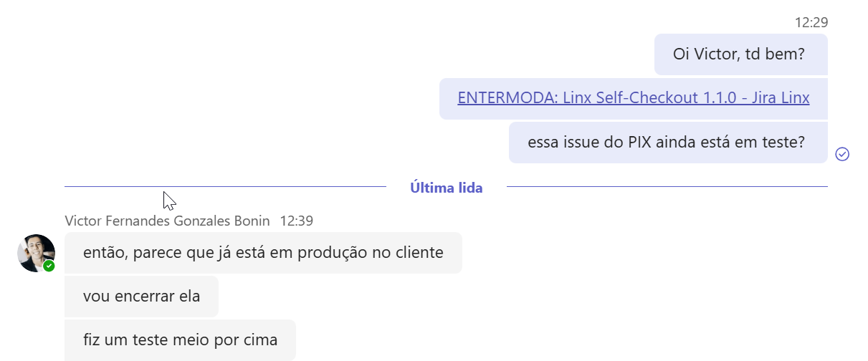Click the 12:39 message timestamp
Image resolution: width=868 pixels, height=361 pixels.
pyautogui.click(x=297, y=221)
